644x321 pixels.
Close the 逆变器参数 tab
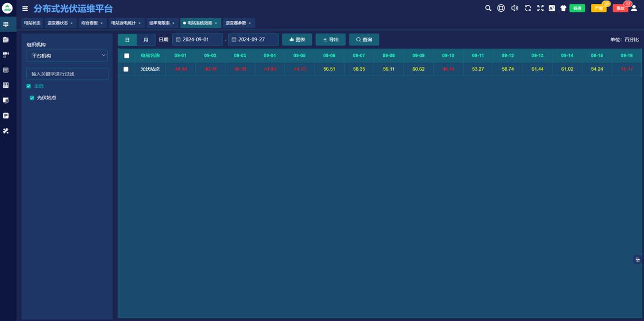tap(250, 23)
